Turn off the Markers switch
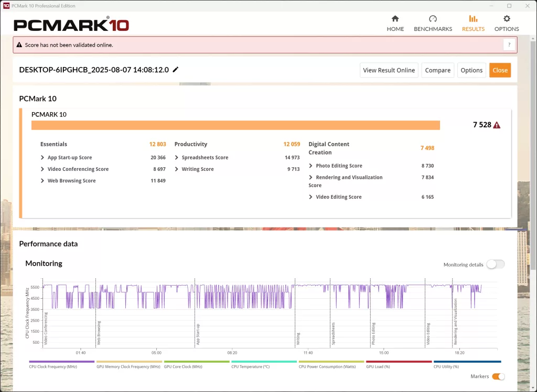Screen dimensions: 537x392 click(x=498, y=376)
